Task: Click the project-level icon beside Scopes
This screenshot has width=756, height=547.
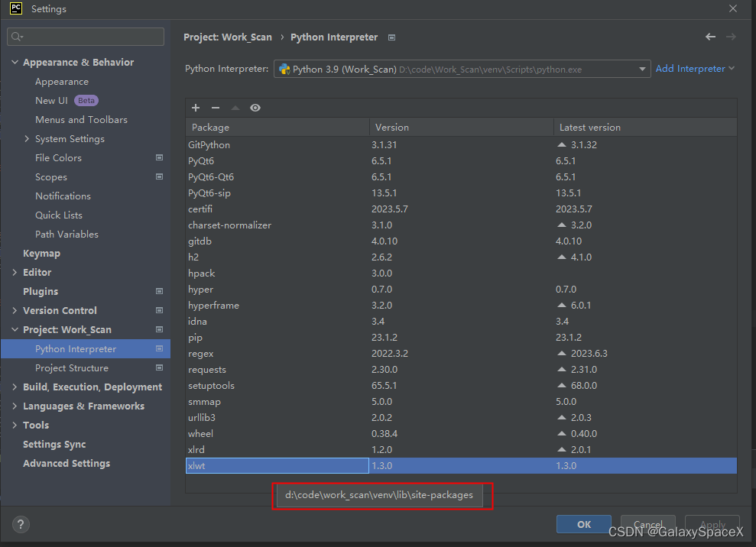Action: 159,177
